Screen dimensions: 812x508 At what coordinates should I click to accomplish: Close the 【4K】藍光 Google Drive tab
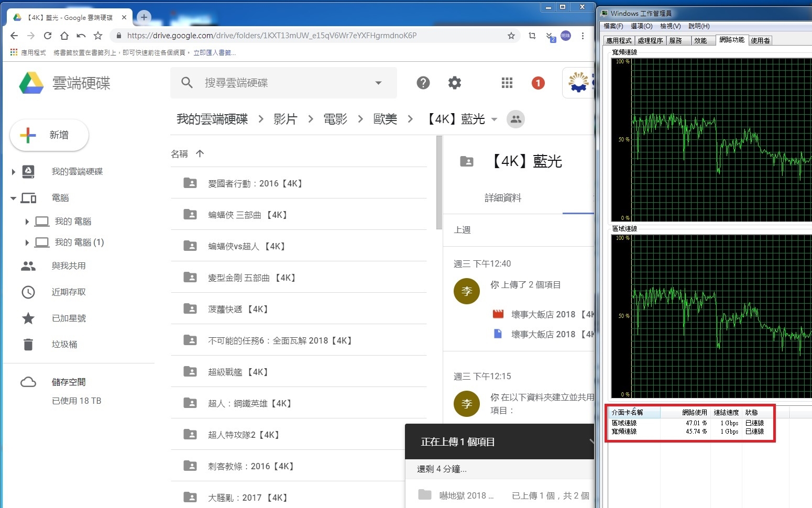pyautogui.click(x=124, y=17)
